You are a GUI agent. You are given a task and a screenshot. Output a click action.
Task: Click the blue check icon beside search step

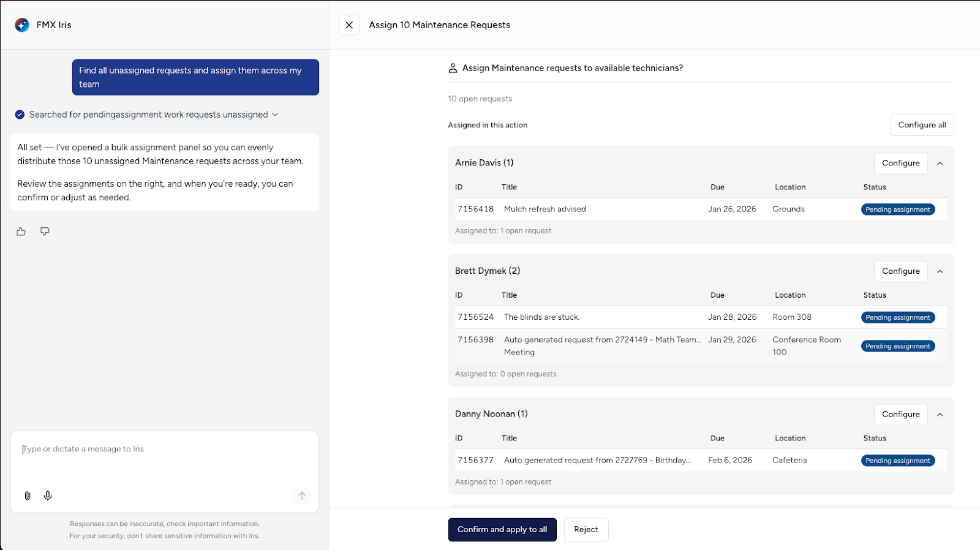pyautogui.click(x=20, y=115)
